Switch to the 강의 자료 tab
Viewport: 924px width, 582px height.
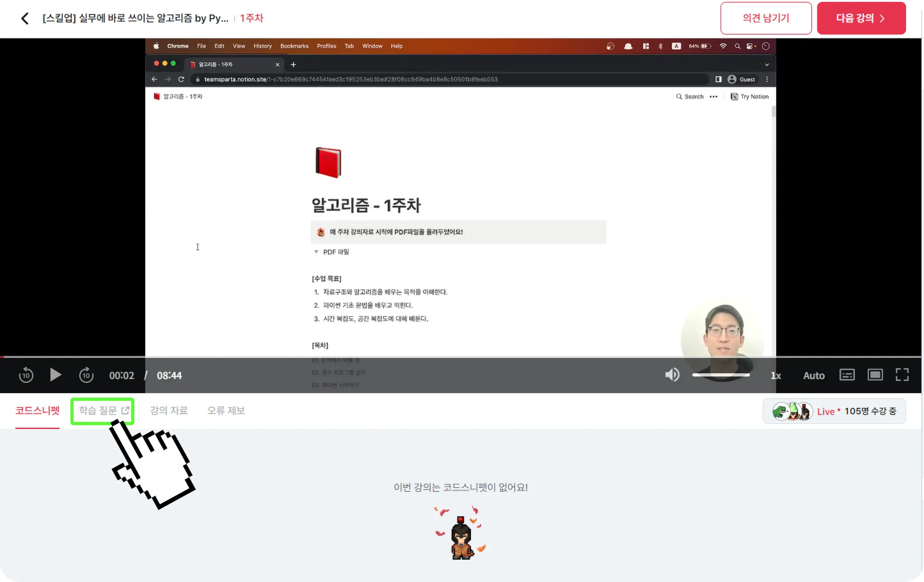pyautogui.click(x=169, y=410)
